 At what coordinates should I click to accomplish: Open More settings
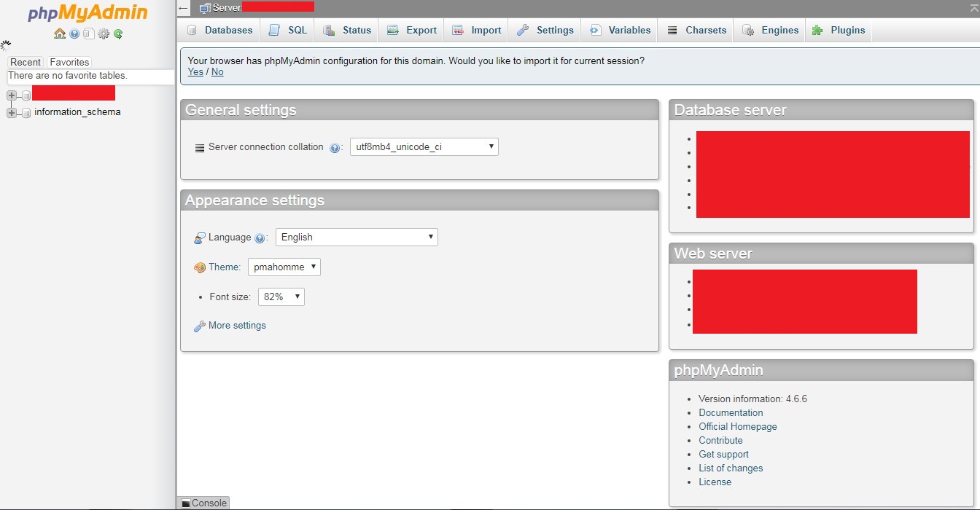(236, 325)
